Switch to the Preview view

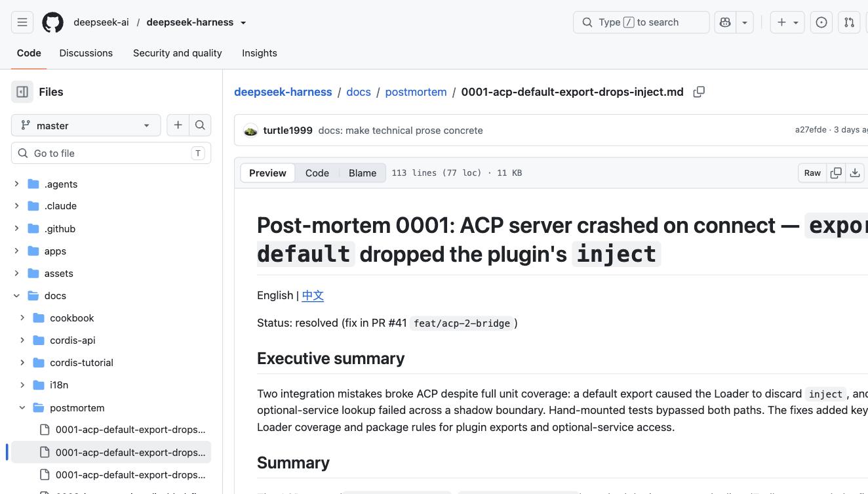[x=267, y=173]
